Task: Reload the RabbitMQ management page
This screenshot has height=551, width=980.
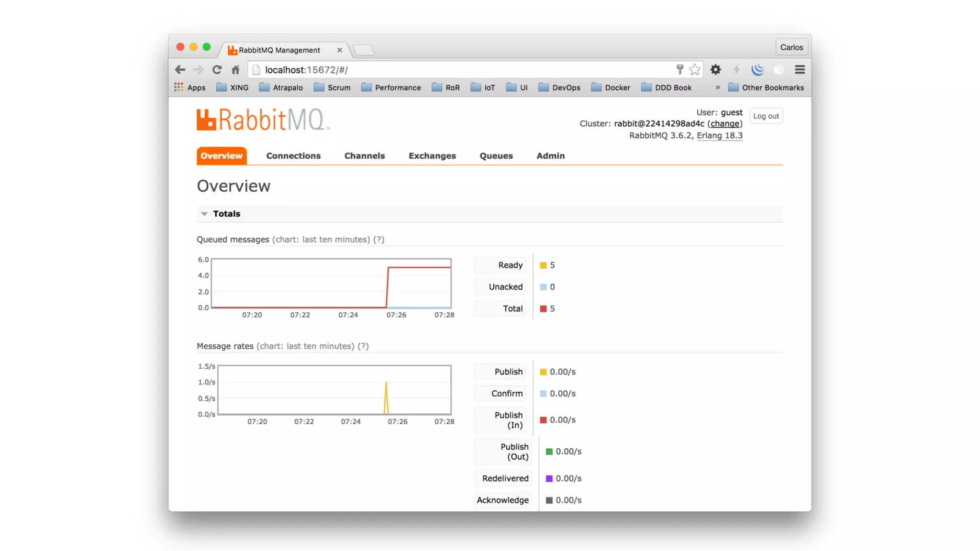Action: click(x=217, y=70)
